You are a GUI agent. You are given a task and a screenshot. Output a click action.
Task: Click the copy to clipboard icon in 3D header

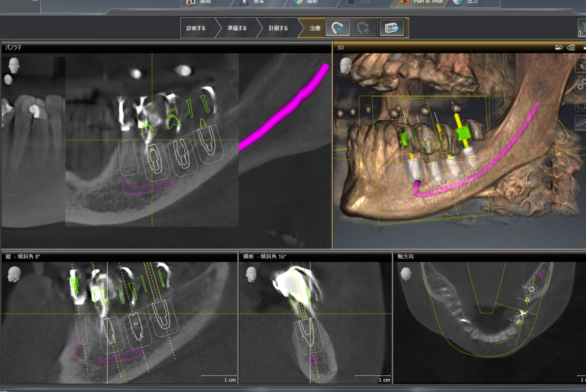pos(571,48)
